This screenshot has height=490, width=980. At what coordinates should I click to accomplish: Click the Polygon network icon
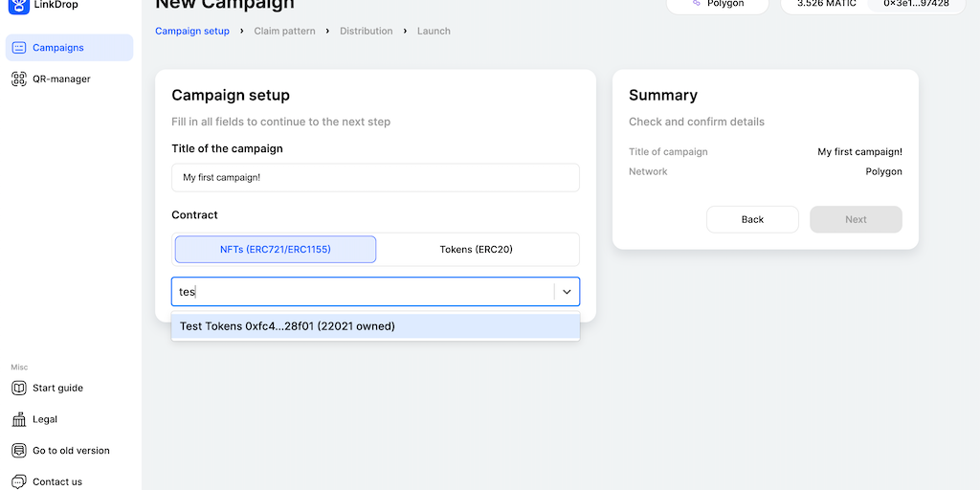click(697, 4)
